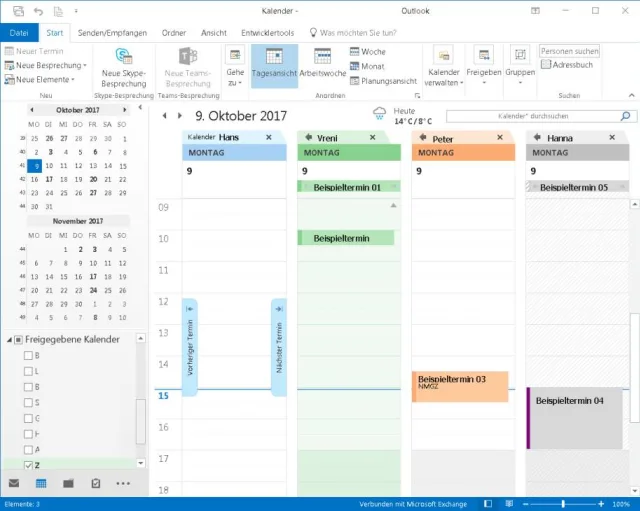Open ribbon display options icon
The image size is (640, 511).
pos(535,11)
